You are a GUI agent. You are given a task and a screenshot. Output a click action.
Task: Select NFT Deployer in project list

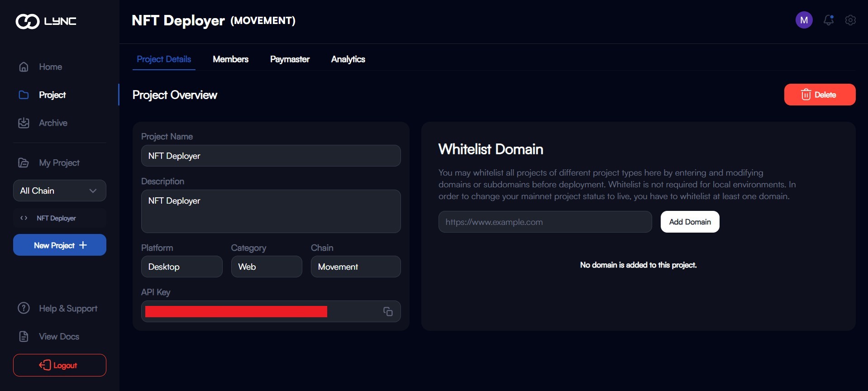point(60,218)
